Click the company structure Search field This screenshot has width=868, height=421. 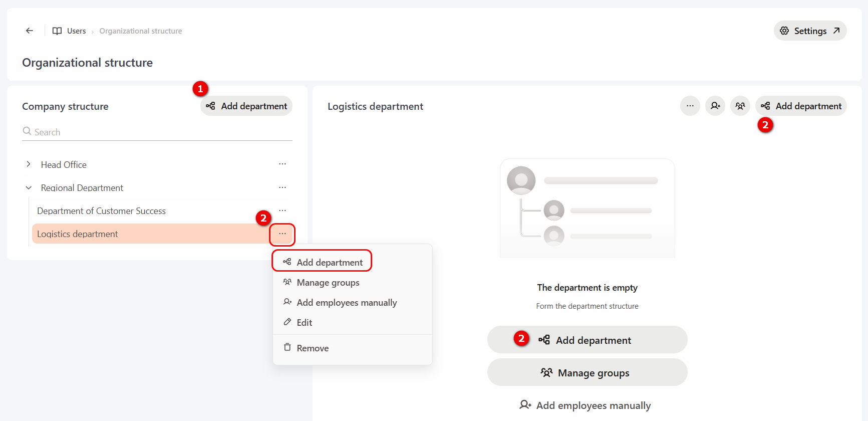[157, 132]
